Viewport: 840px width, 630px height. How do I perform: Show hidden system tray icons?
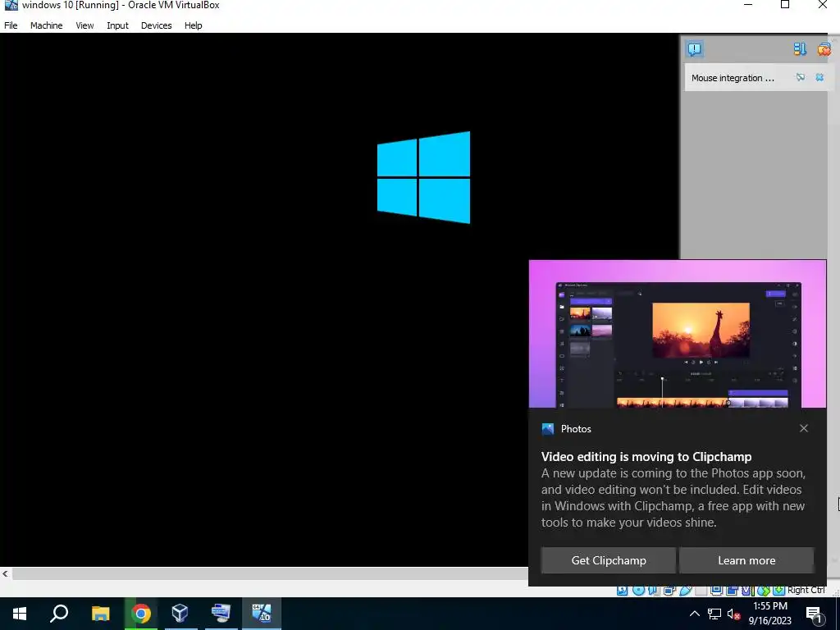tap(694, 614)
